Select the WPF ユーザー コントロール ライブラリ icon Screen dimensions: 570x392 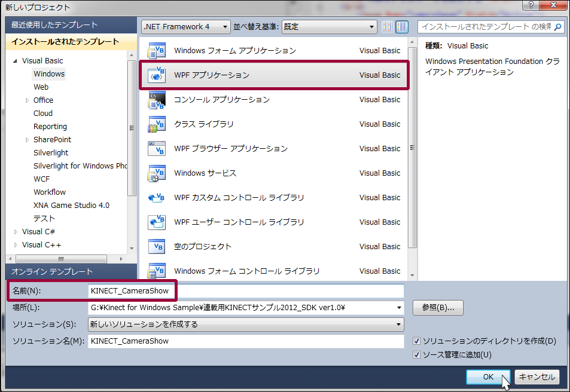click(157, 222)
